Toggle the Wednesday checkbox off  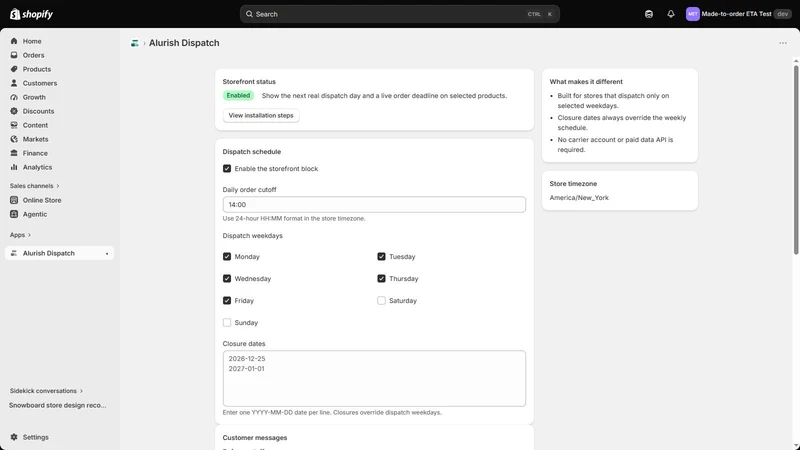(x=227, y=279)
